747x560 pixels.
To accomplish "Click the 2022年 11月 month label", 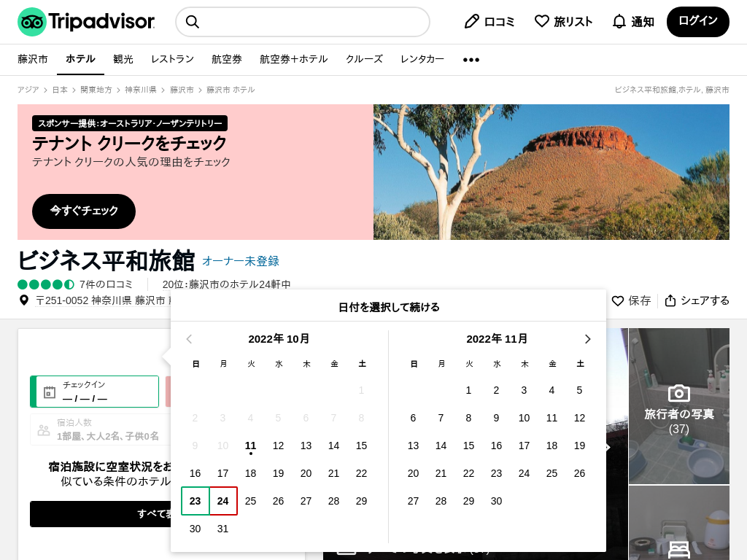I will point(497,339).
